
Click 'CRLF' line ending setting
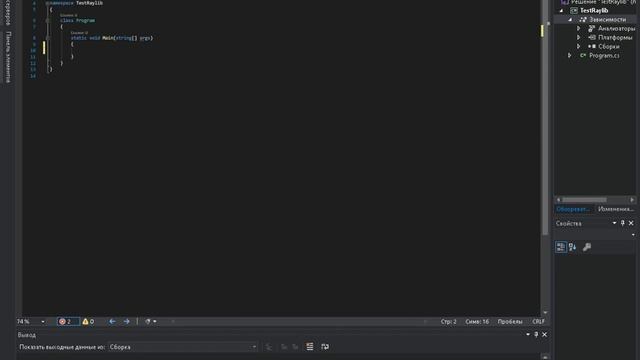pos(538,322)
